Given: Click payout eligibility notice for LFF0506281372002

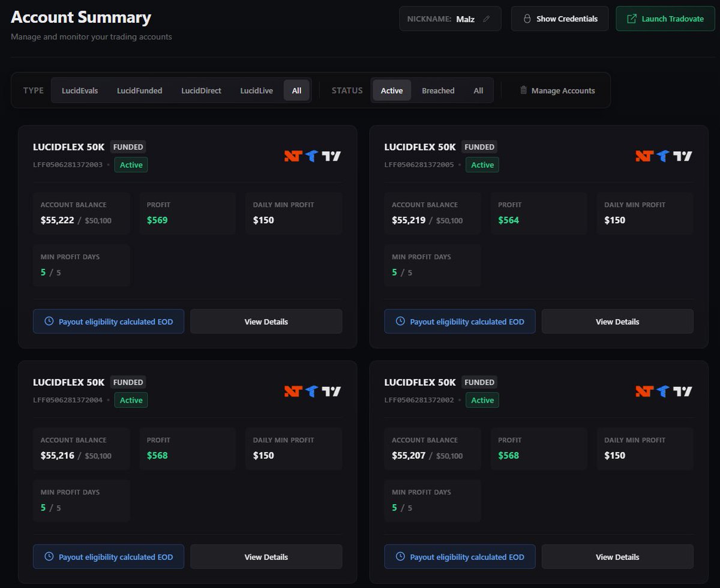Looking at the screenshot, I should pos(460,557).
